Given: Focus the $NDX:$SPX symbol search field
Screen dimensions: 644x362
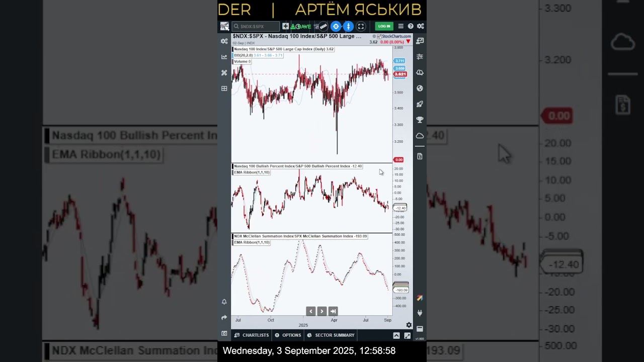Looking at the screenshot, I should 256,26.
